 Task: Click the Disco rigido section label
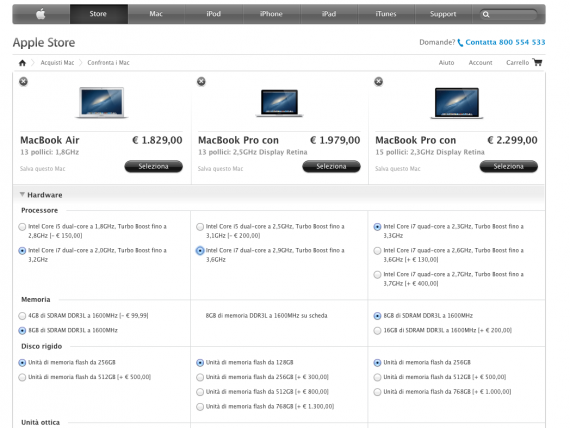pos(41,347)
